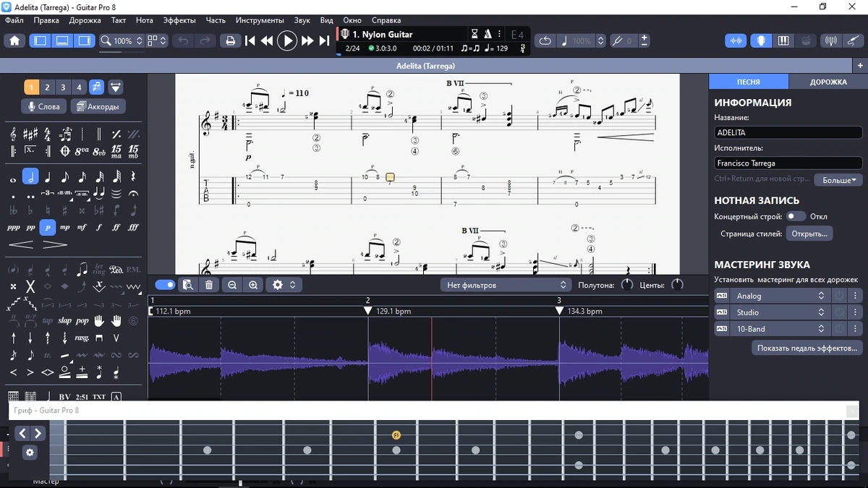Screen dimensions: 868x488
Task: Open the relative speed 100% dropdown
Action: (x=582, y=40)
